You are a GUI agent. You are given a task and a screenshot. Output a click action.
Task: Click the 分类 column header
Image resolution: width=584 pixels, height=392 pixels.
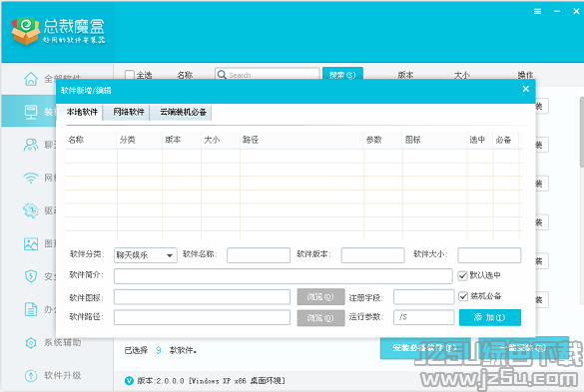[140, 140]
